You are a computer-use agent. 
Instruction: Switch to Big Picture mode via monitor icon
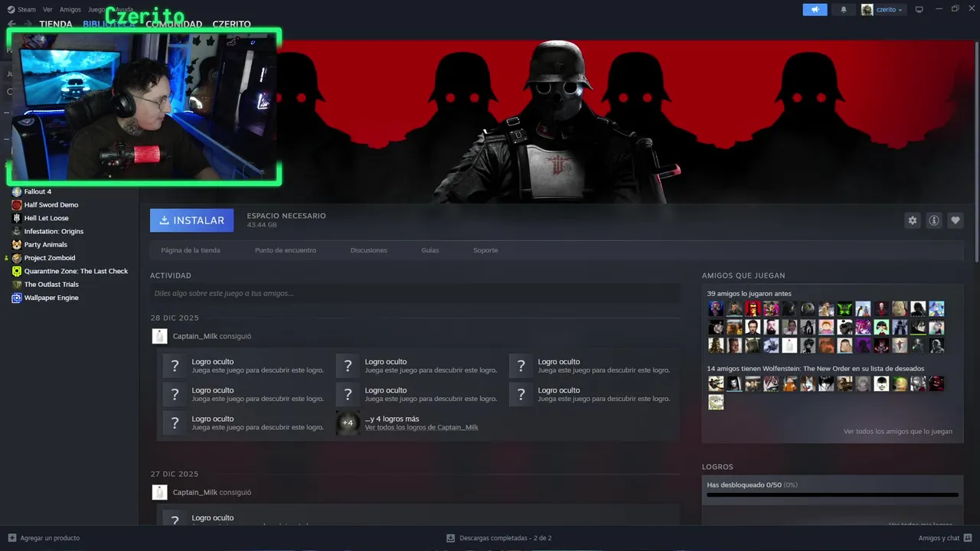pos(920,9)
